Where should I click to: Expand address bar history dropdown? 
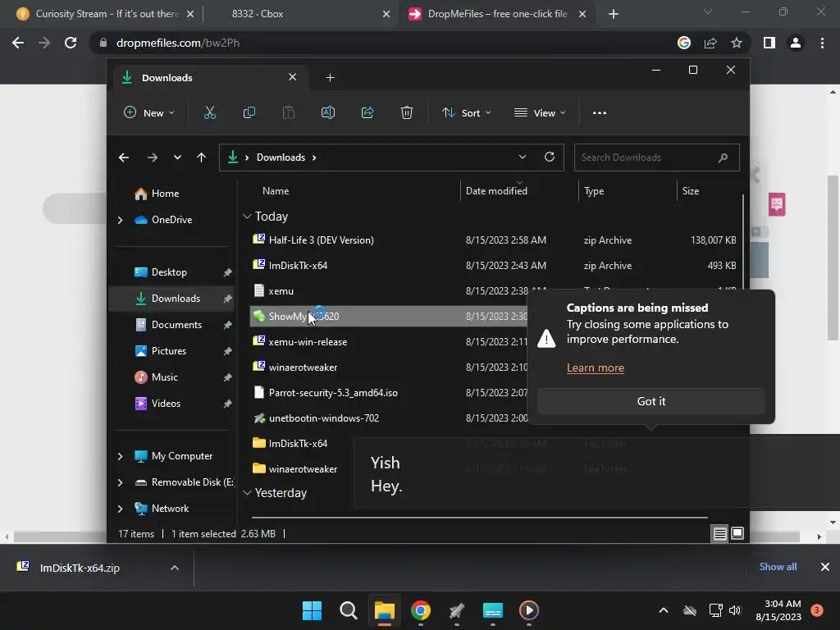523,157
